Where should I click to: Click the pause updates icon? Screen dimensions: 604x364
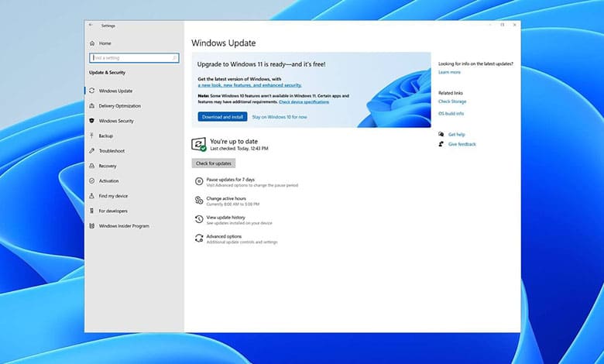tap(199, 181)
